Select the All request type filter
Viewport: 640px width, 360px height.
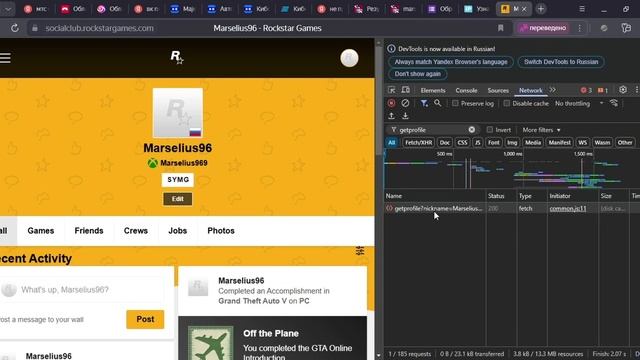391,142
